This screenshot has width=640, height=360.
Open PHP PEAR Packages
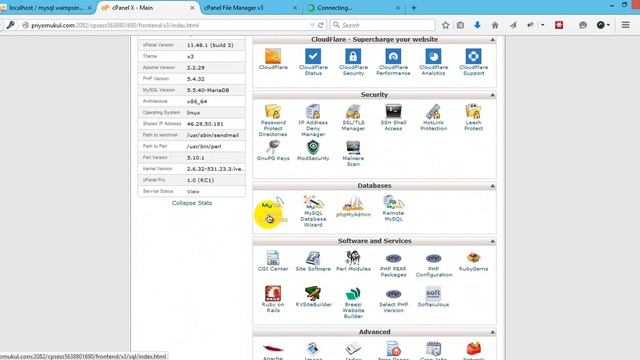(x=393, y=264)
